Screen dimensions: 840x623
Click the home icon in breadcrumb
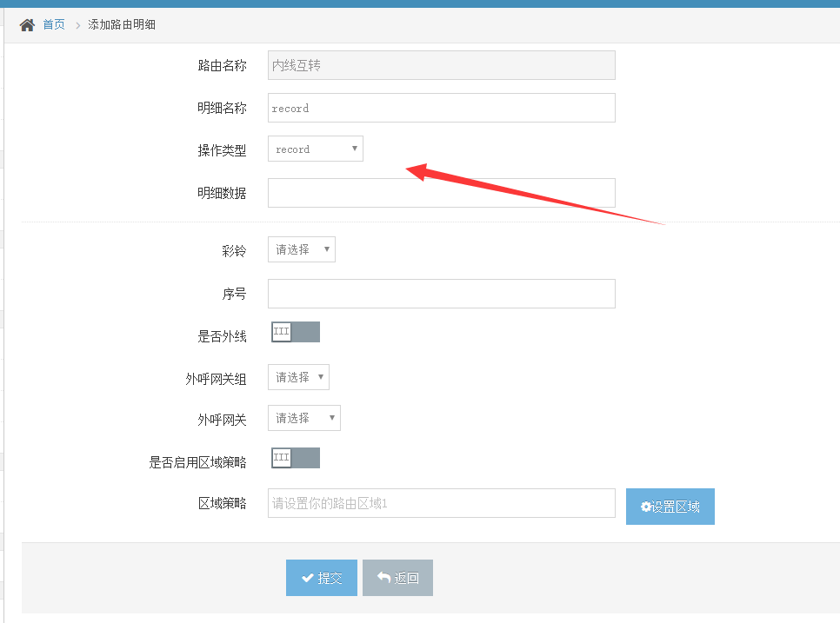27,24
